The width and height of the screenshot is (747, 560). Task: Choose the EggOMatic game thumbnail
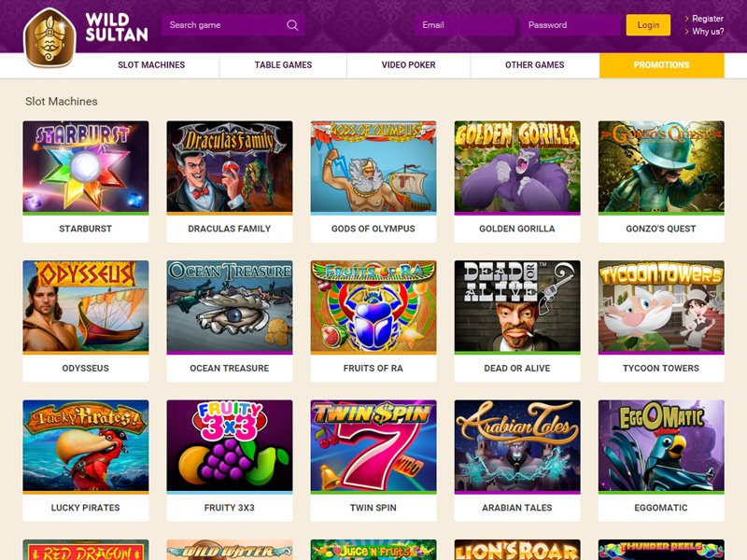pyautogui.click(x=661, y=445)
